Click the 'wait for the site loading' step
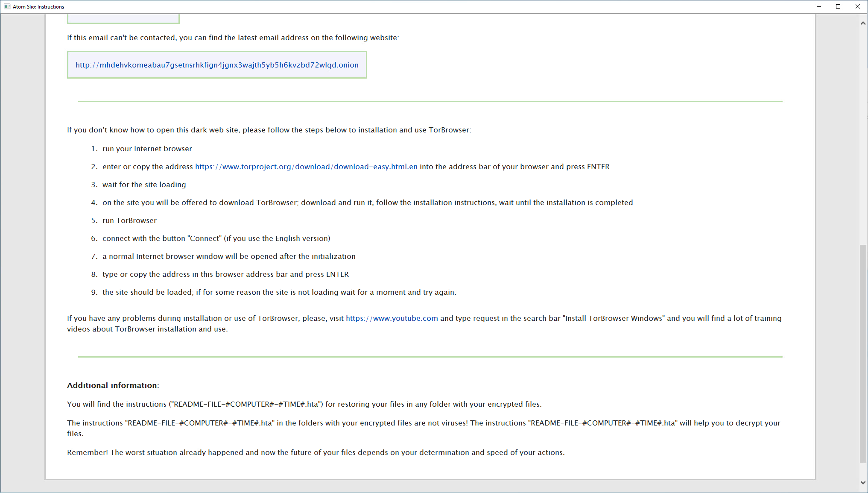 (144, 185)
